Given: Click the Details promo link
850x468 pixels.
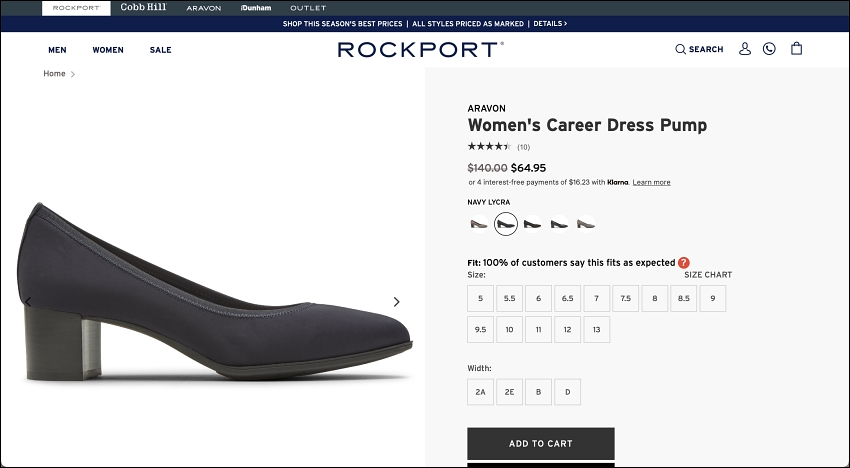Looking at the screenshot, I should 550,24.
